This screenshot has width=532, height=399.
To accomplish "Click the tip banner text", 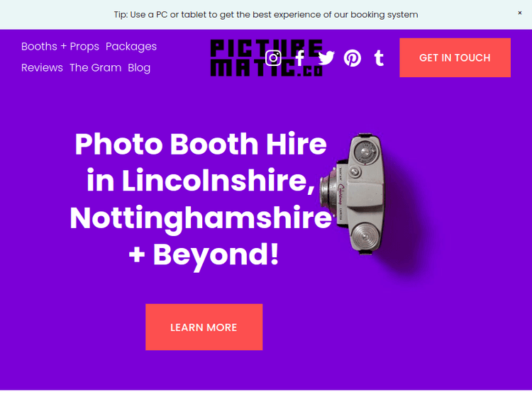I will coord(266,15).
